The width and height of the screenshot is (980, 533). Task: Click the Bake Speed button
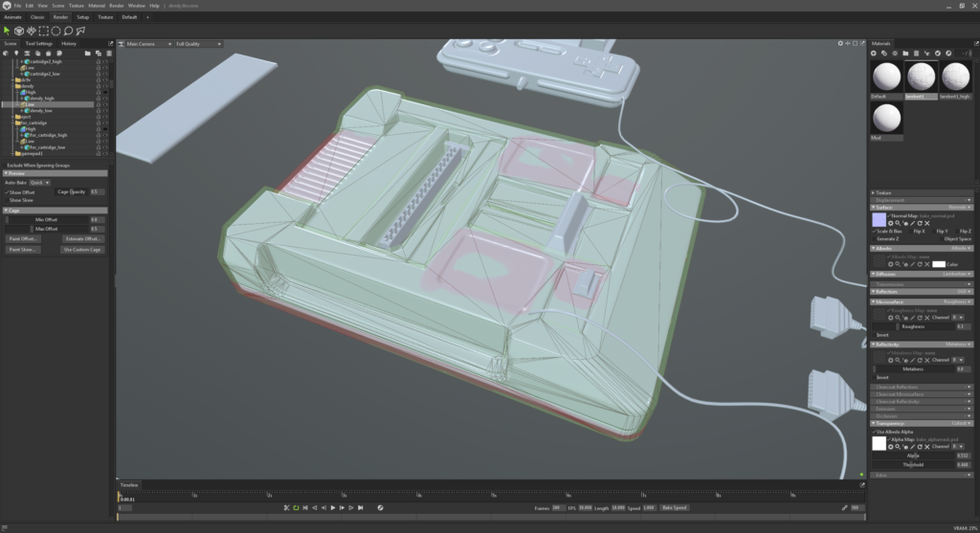pos(675,508)
